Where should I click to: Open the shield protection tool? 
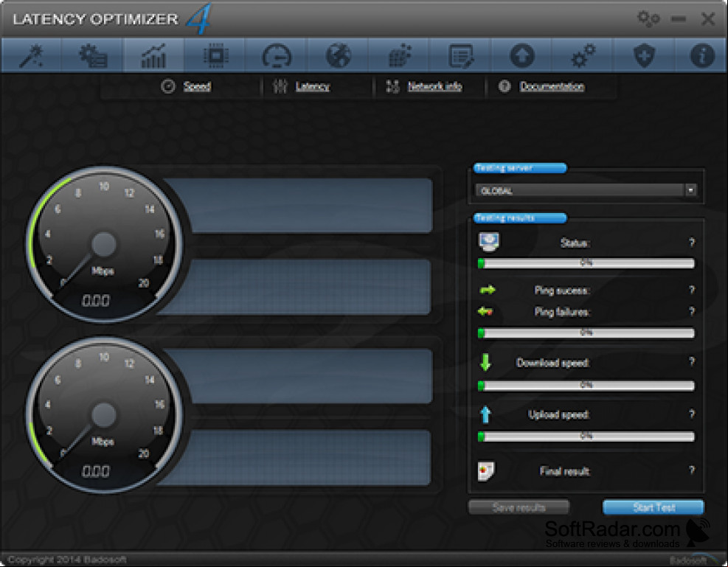coord(645,56)
